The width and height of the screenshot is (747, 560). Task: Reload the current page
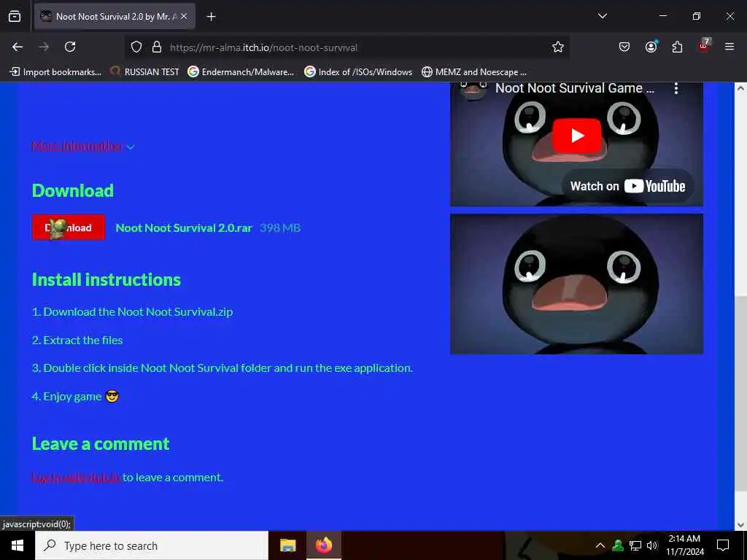tap(70, 47)
